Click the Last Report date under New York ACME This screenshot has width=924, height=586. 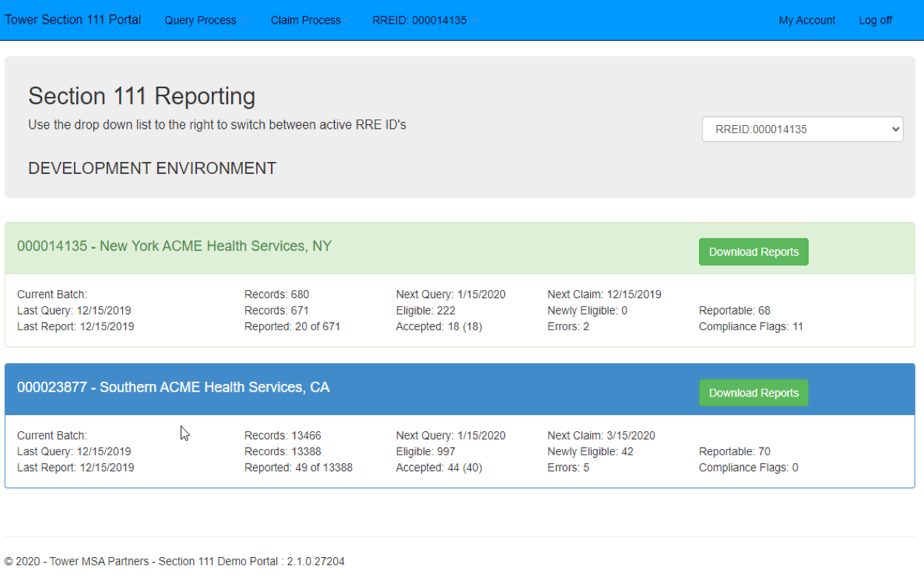(76, 326)
